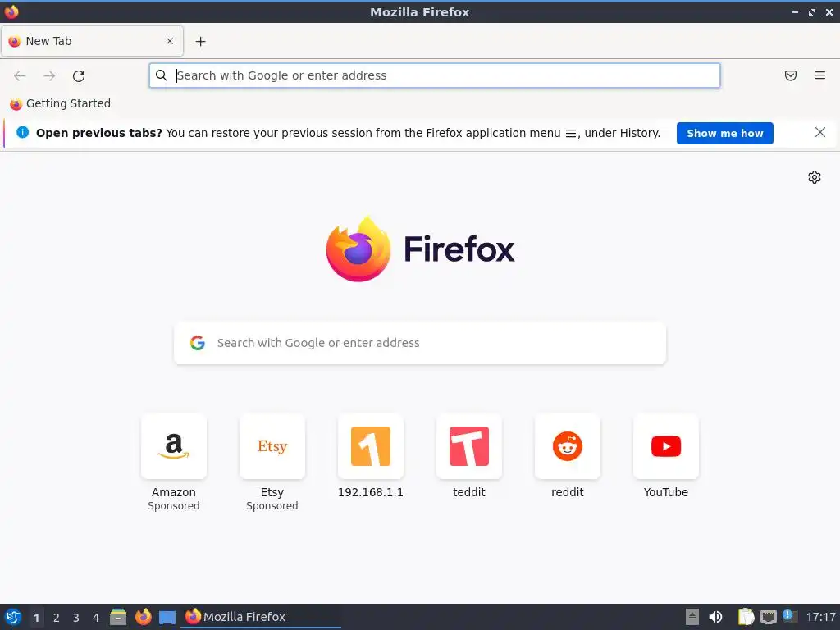Switch to workspace 4
The width and height of the screenshot is (840, 630).
point(96,618)
